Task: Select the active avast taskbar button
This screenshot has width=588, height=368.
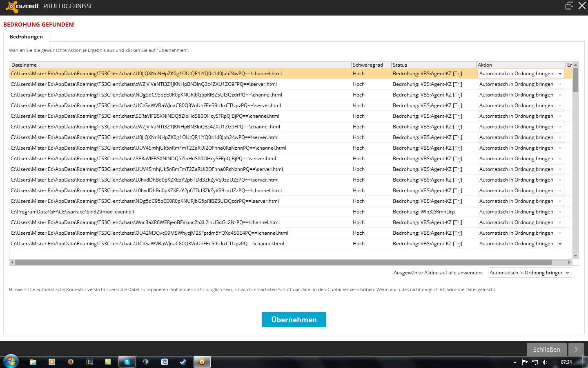Action: tap(202, 362)
